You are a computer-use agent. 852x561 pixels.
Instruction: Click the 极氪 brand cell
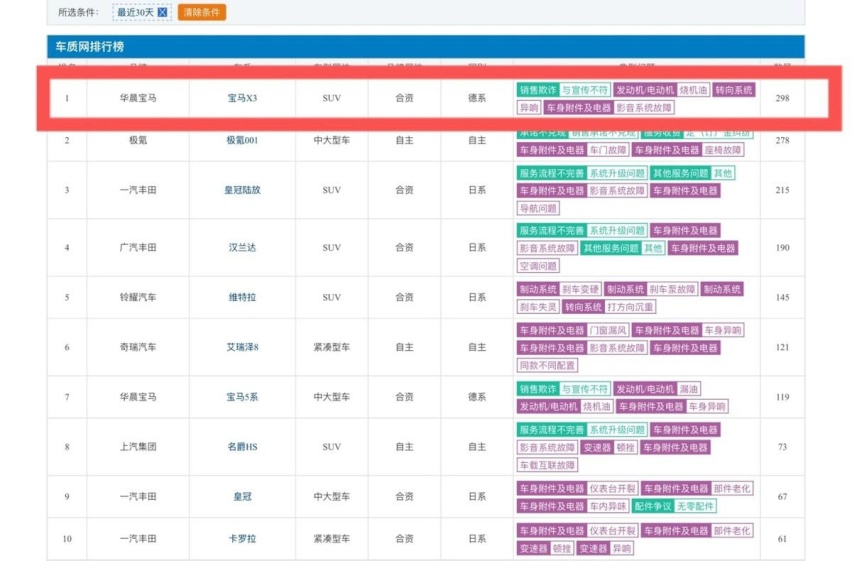[x=138, y=140]
